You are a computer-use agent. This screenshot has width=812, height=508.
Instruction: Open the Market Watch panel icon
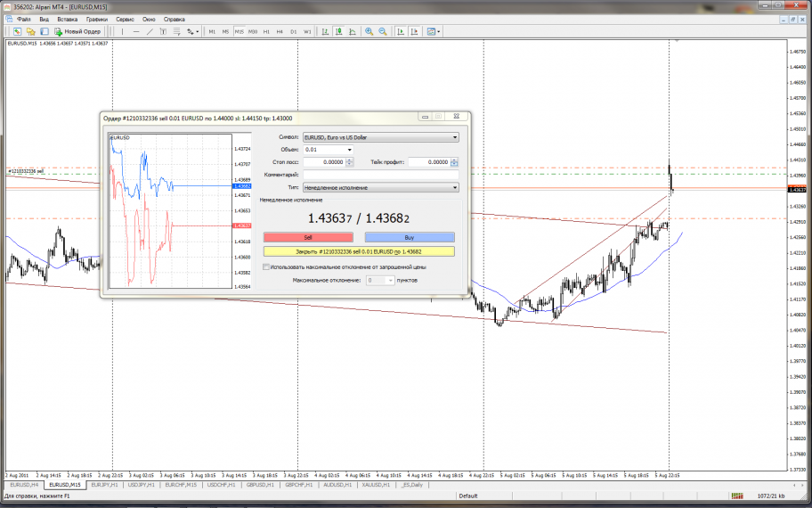tap(17, 31)
